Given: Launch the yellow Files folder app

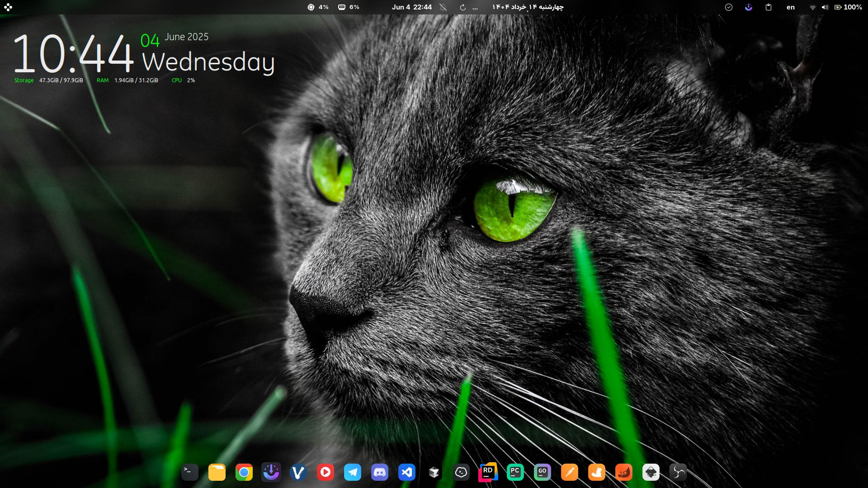Looking at the screenshot, I should pyautogui.click(x=217, y=472).
